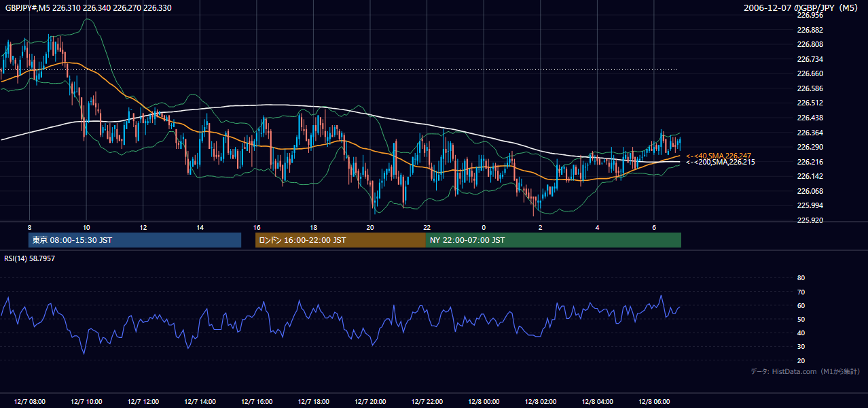Click the '2006-12-07 のGBP/JPY (M5)' chart title
This screenshot has width=868, height=408.
pos(801,8)
